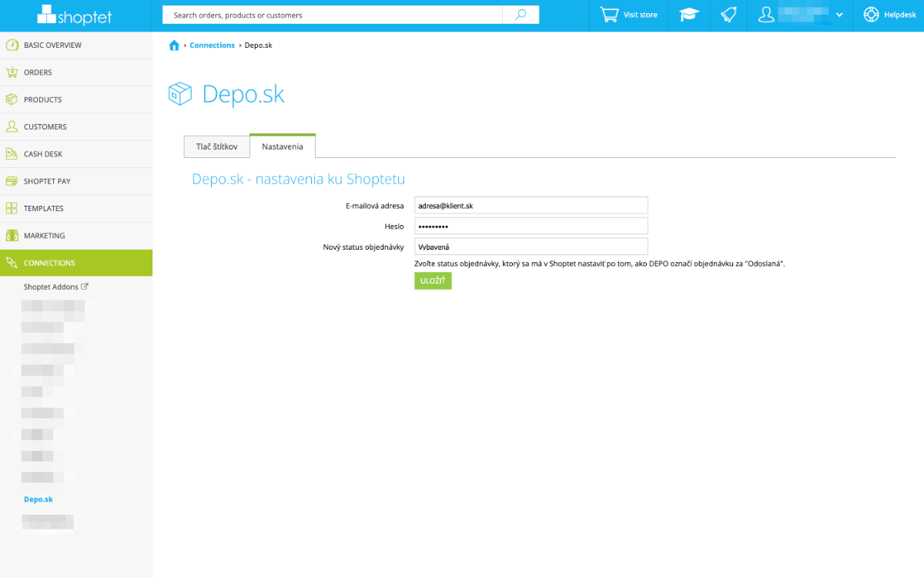The width and height of the screenshot is (924, 578).
Task: Open CASH DESK menu item
Action: coord(76,154)
